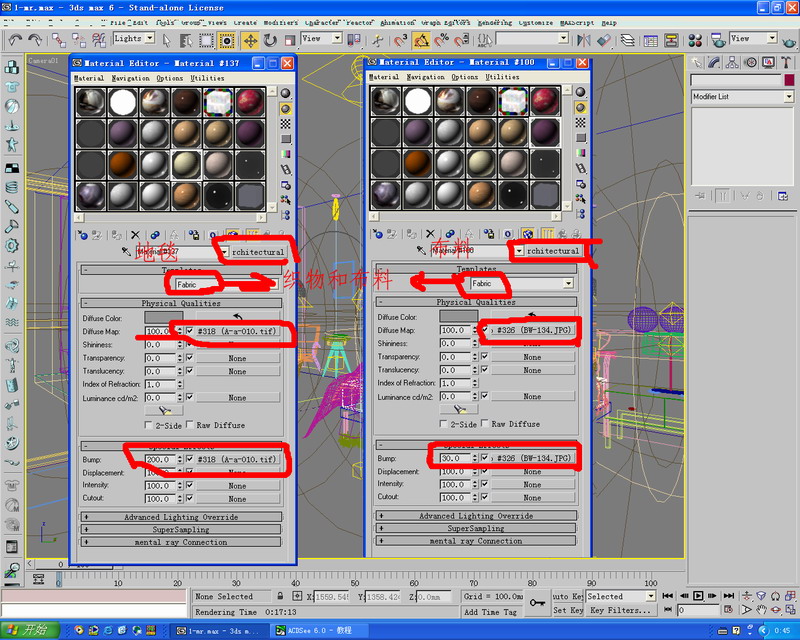The image size is (800, 640).
Task: Click the Undo arrow in main toolbar
Action: pyautogui.click(x=13, y=40)
